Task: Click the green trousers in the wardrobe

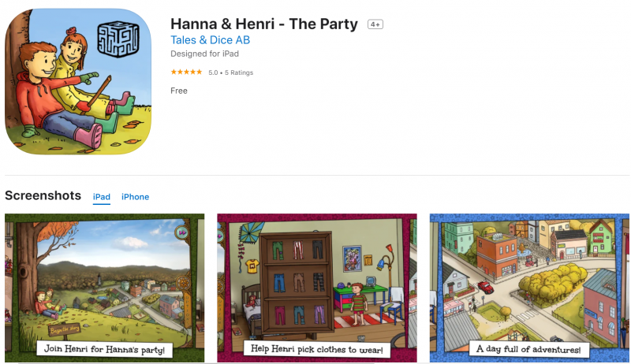Action: tap(278, 250)
